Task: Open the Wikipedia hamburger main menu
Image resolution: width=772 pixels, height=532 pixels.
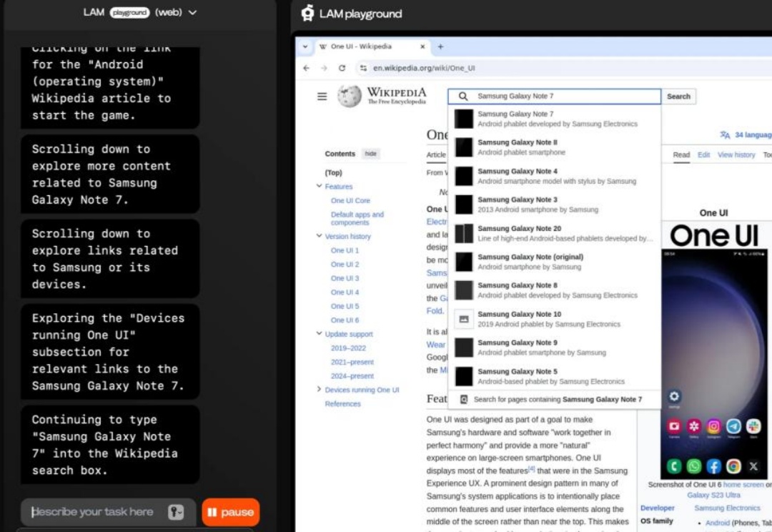Action: point(322,97)
